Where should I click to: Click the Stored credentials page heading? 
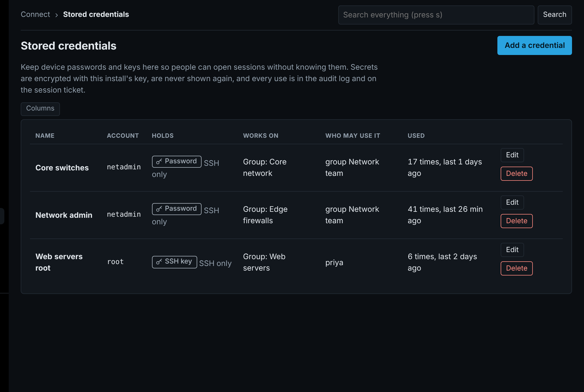pos(69,46)
